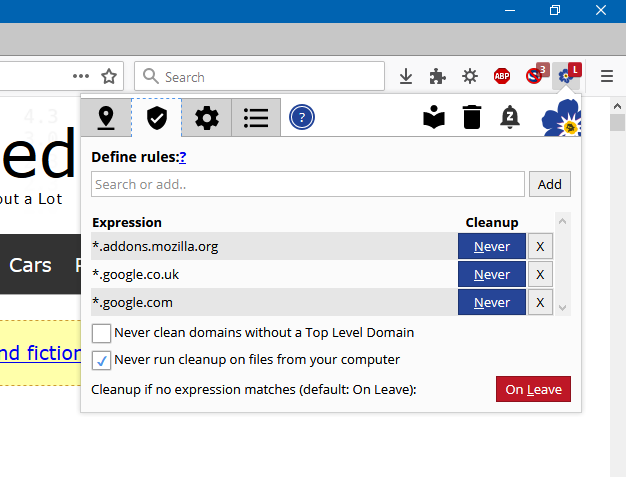Screen dimensions: 626x477
Task: Click the Firefox downloads arrow icon
Action: pos(406,77)
